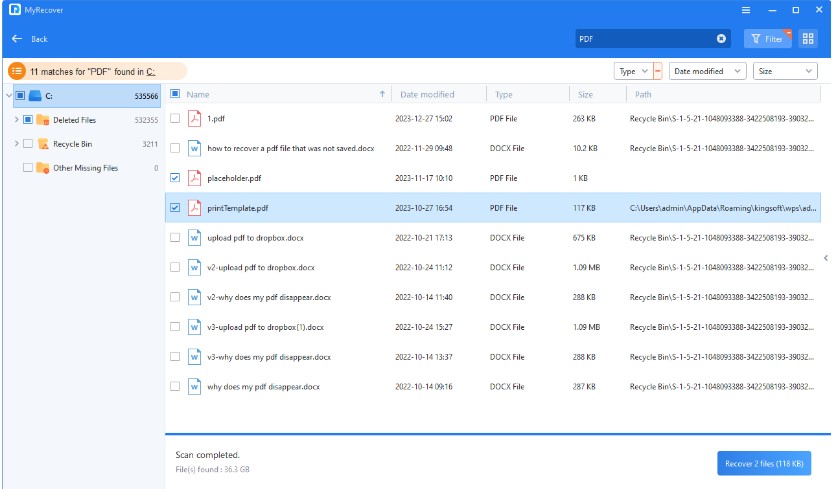Open the Size filter dropdown
Viewport: 832px width, 489px height.
(x=785, y=71)
